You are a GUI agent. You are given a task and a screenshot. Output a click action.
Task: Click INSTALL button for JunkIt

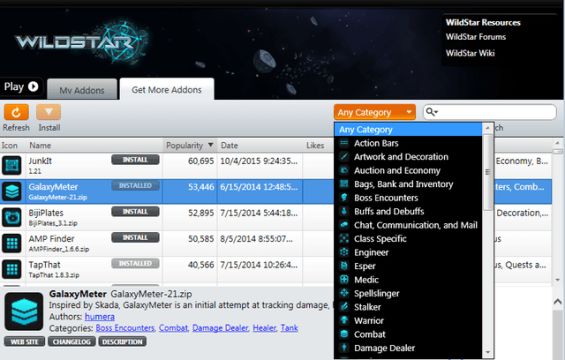tap(135, 160)
